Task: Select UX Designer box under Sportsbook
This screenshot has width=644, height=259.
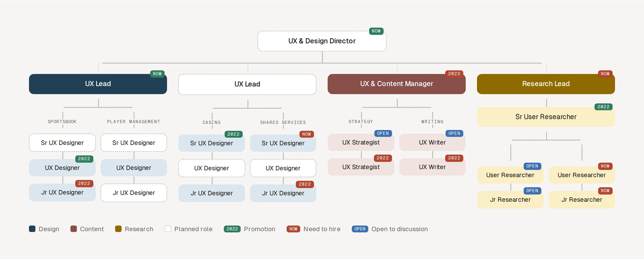Action: click(62, 168)
